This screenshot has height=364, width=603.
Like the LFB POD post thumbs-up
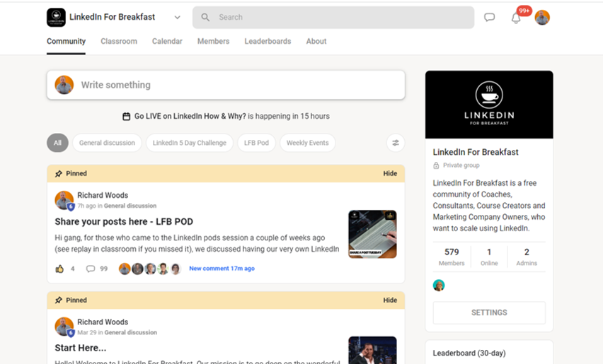click(x=59, y=269)
